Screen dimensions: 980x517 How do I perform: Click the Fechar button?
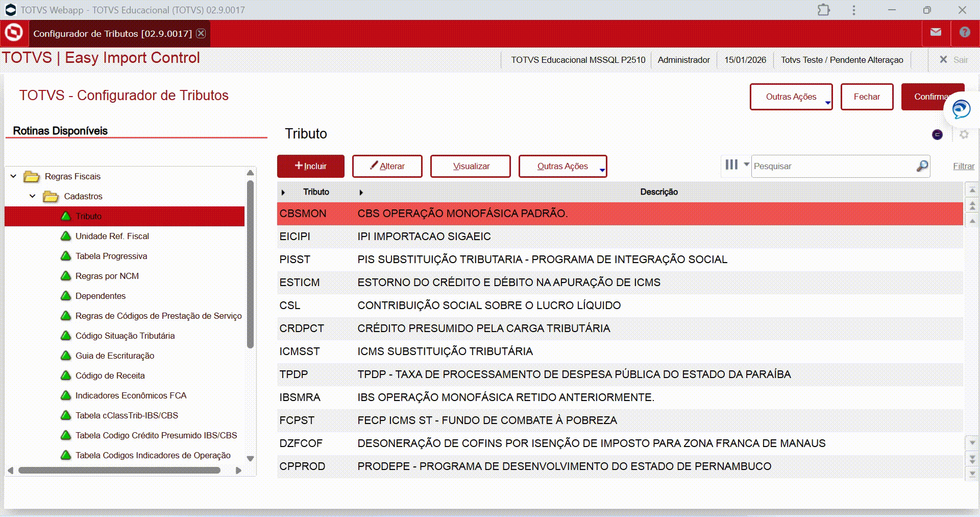pyautogui.click(x=867, y=97)
